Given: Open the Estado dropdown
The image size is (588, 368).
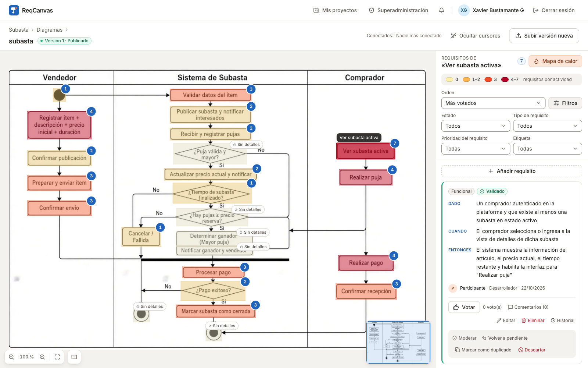Looking at the screenshot, I should click(476, 126).
